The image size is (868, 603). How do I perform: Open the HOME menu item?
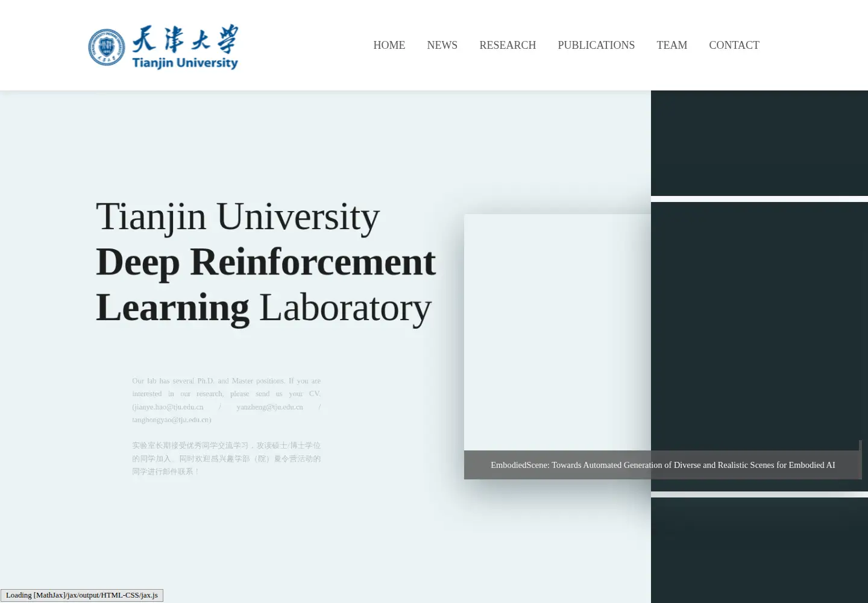(389, 45)
